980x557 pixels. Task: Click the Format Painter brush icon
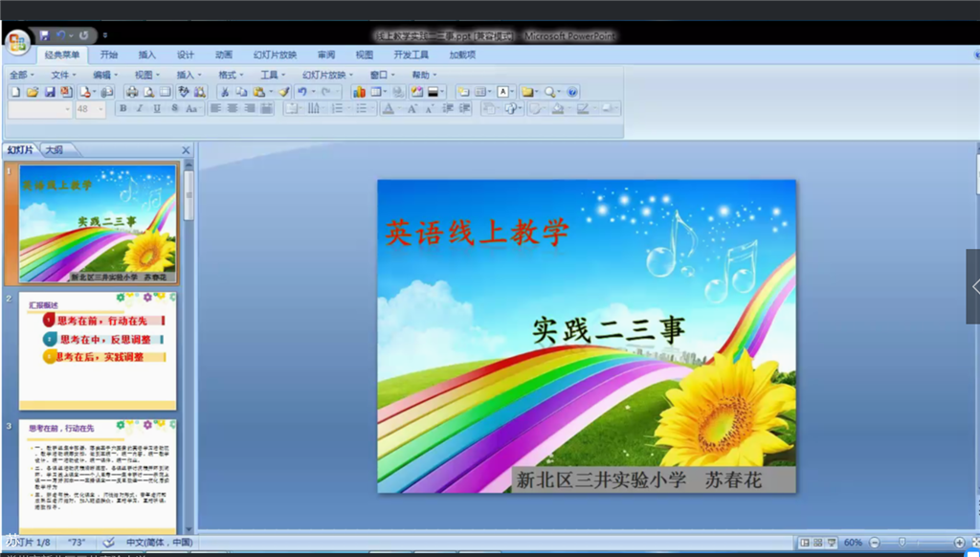coord(283,92)
